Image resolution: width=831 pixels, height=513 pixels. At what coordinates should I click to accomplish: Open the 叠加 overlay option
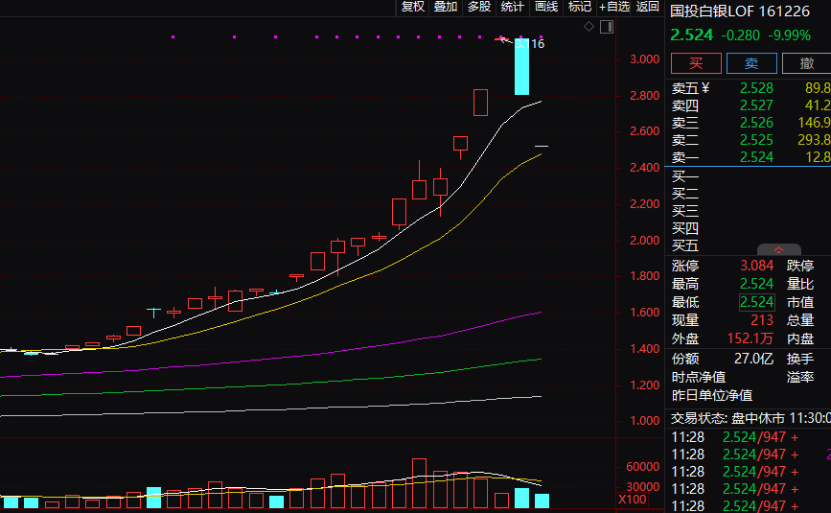click(445, 7)
